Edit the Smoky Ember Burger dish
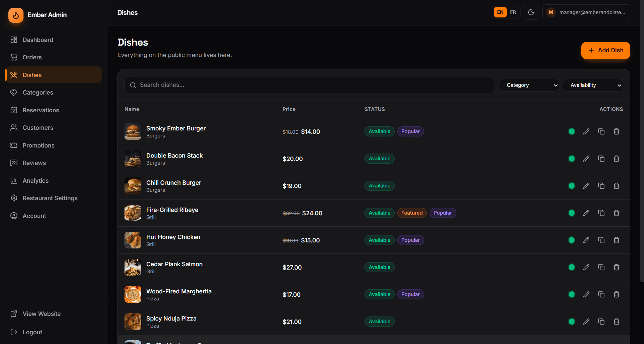 tap(586, 131)
